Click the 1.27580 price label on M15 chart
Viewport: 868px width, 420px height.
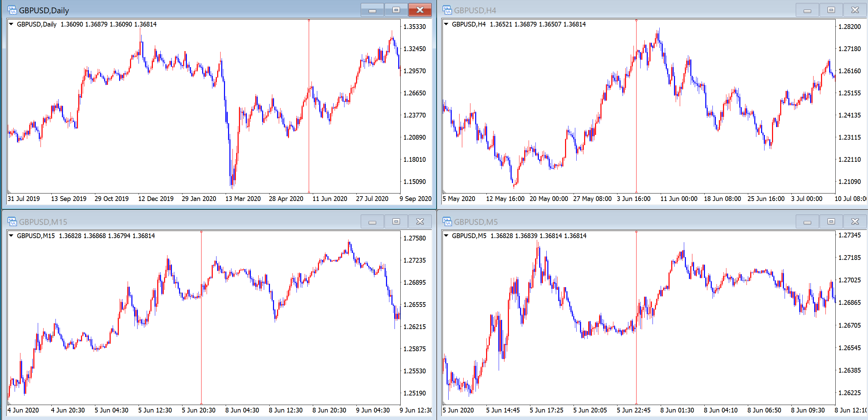point(415,238)
